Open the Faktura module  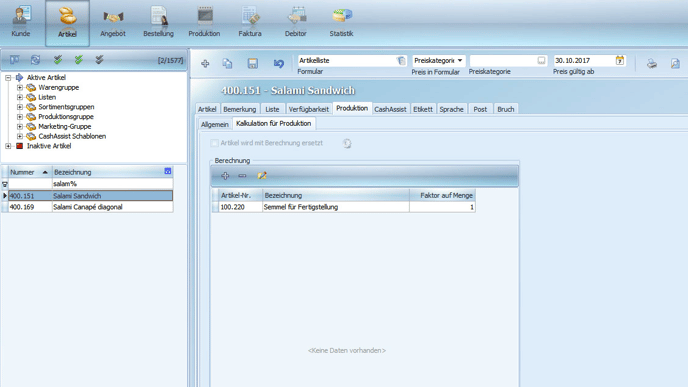[250, 22]
